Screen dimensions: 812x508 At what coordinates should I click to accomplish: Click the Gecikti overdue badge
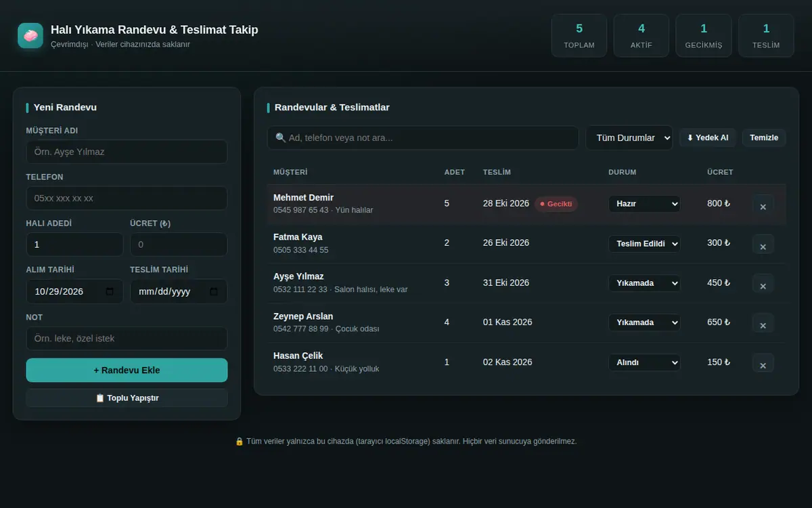coord(556,204)
